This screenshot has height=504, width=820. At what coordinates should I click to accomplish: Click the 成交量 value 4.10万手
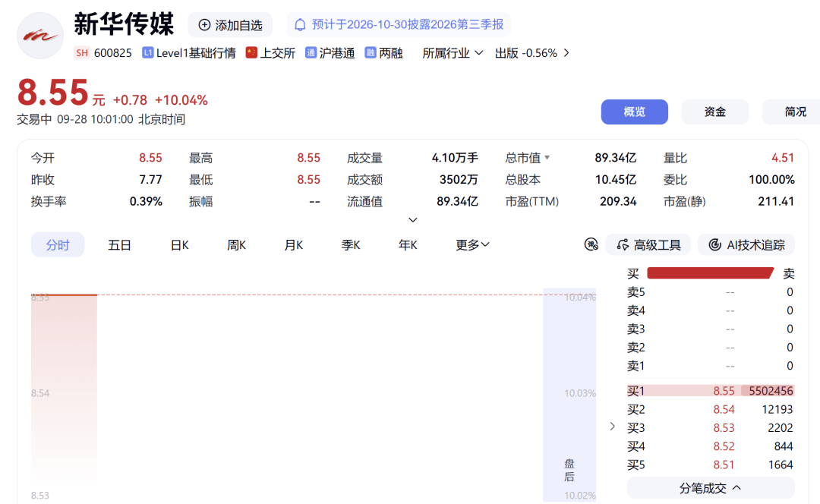point(455,157)
